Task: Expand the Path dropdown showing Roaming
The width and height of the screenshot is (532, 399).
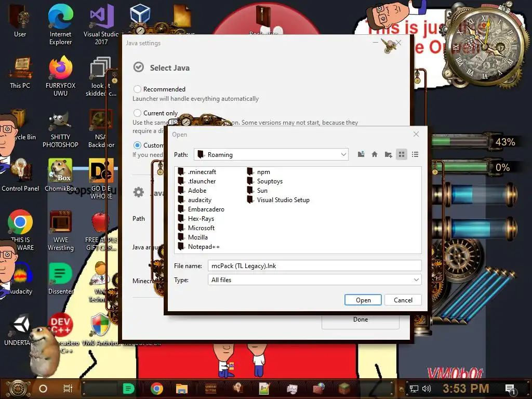Action: tap(343, 154)
